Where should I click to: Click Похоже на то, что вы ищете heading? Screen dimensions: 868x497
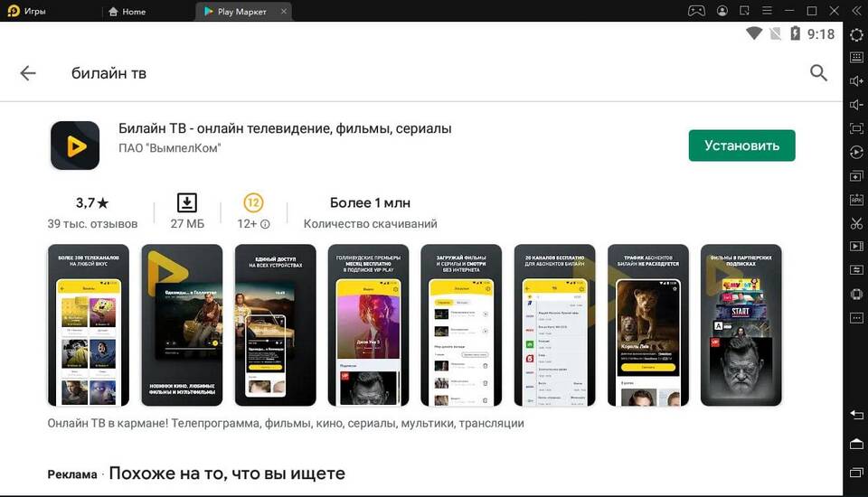pos(227,474)
